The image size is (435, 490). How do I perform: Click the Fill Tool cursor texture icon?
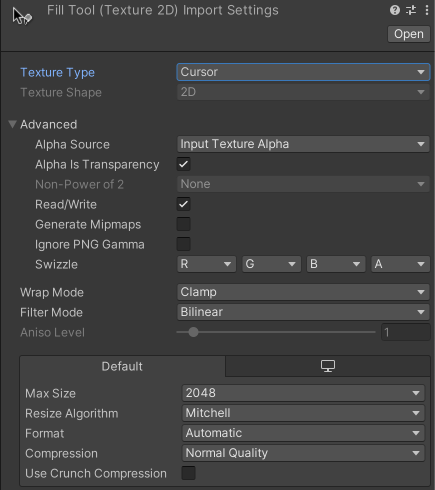[22, 16]
